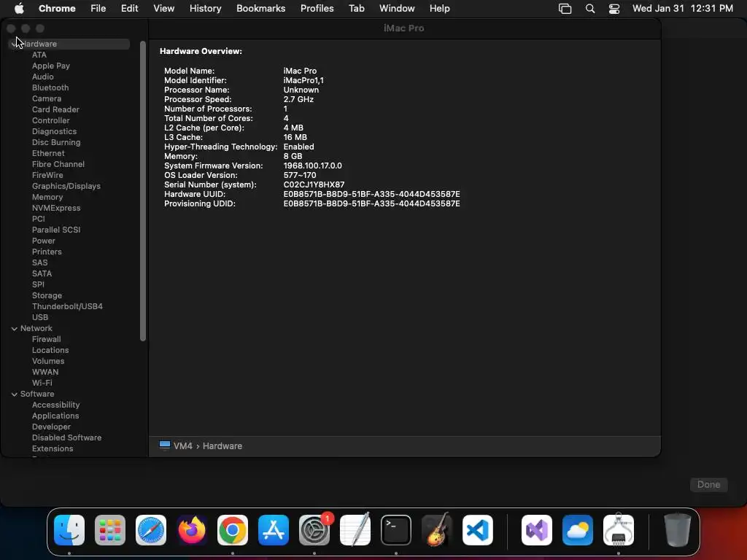The width and height of the screenshot is (747, 560).
Task: Open TextEdit in the dock
Action: 355,530
